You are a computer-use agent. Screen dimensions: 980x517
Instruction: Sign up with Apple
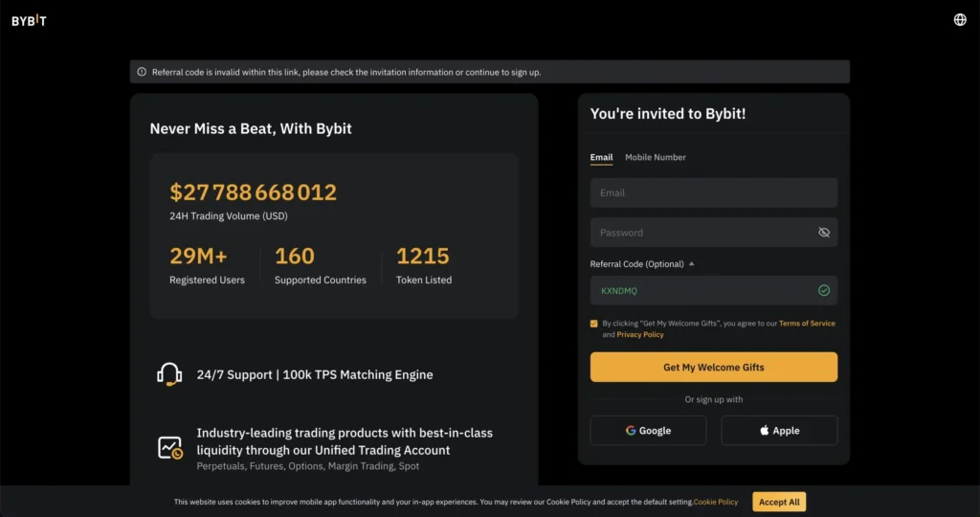pyautogui.click(x=779, y=431)
